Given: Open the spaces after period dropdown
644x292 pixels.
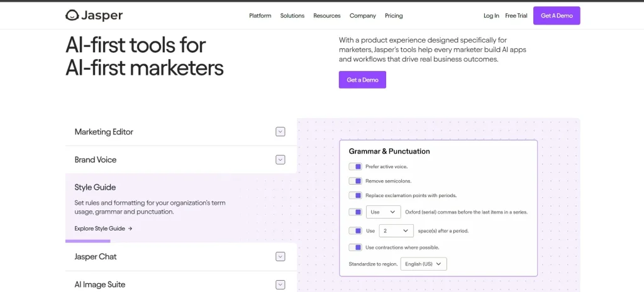Looking at the screenshot, I should 396,231.
